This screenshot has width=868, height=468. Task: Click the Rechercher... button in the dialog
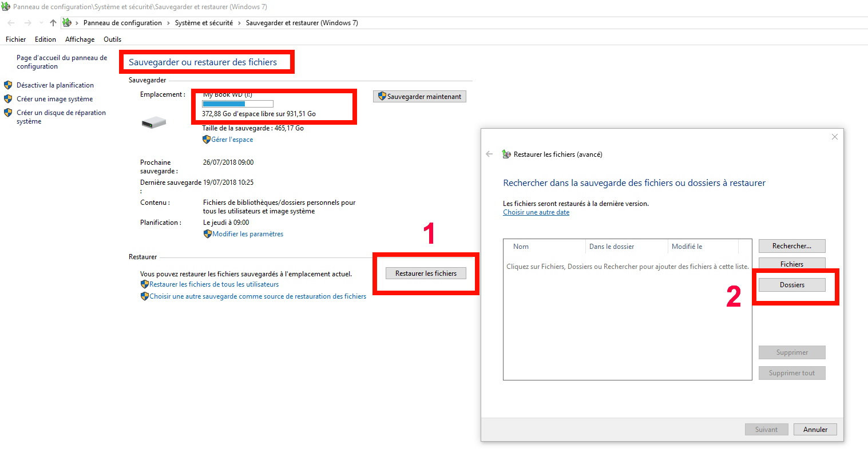pyautogui.click(x=792, y=246)
